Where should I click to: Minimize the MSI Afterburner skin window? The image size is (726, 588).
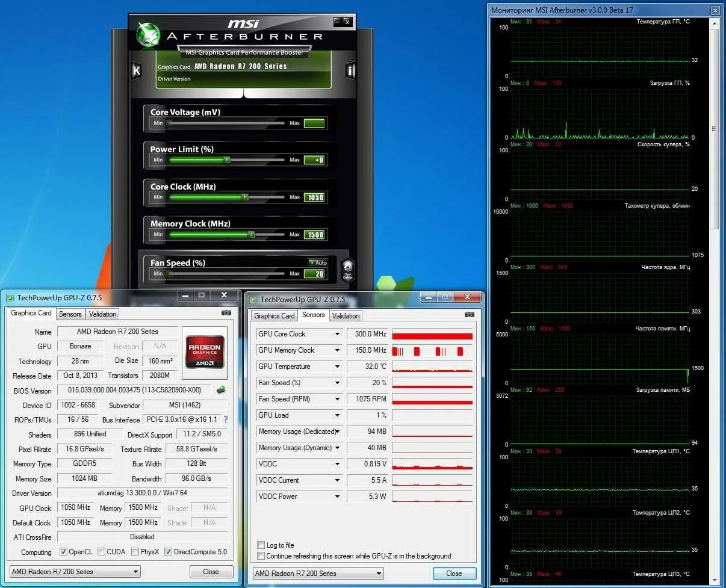[338, 22]
